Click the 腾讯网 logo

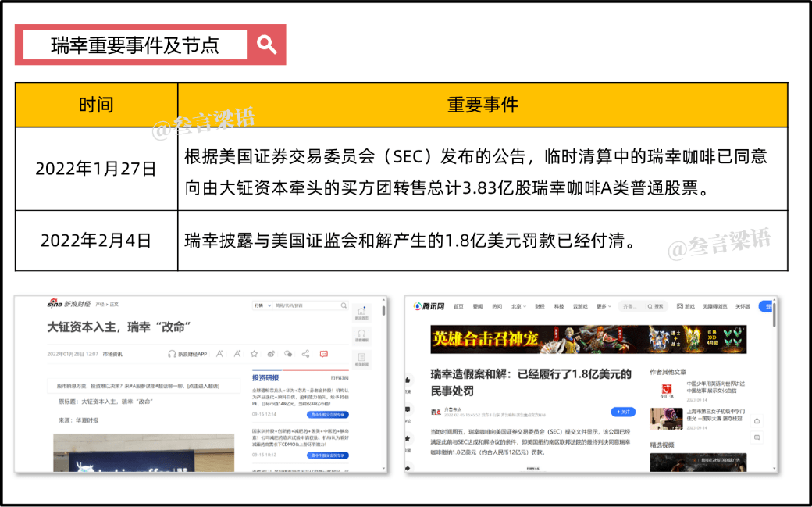(x=429, y=306)
